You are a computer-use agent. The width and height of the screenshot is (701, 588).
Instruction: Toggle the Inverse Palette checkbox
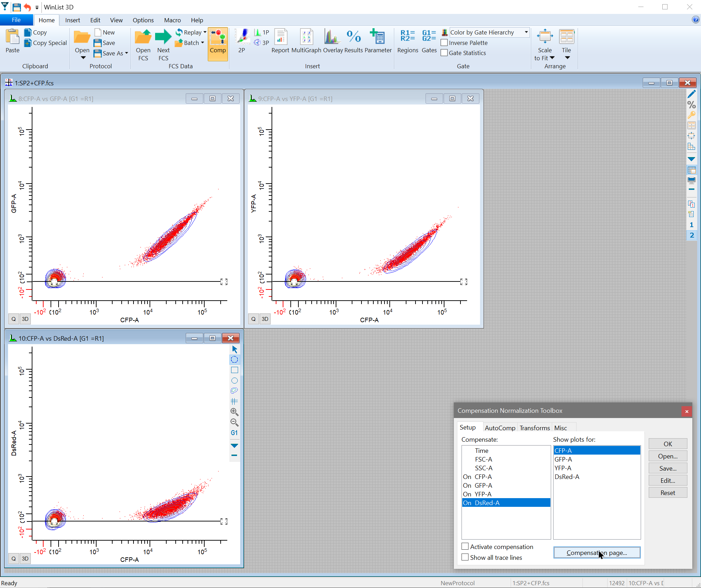click(x=444, y=43)
